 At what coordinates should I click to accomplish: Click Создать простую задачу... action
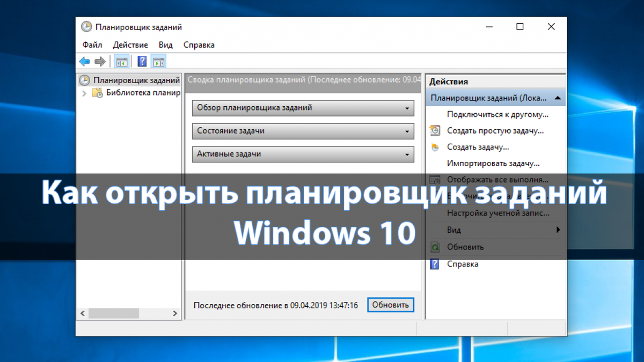pyautogui.click(x=495, y=130)
